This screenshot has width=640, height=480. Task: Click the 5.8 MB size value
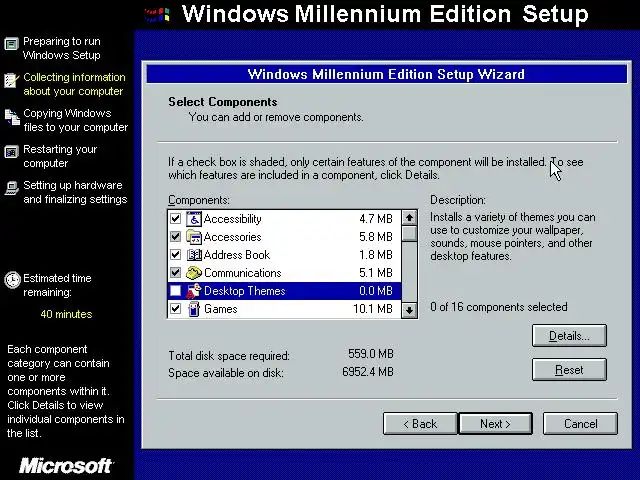point(376,237)
